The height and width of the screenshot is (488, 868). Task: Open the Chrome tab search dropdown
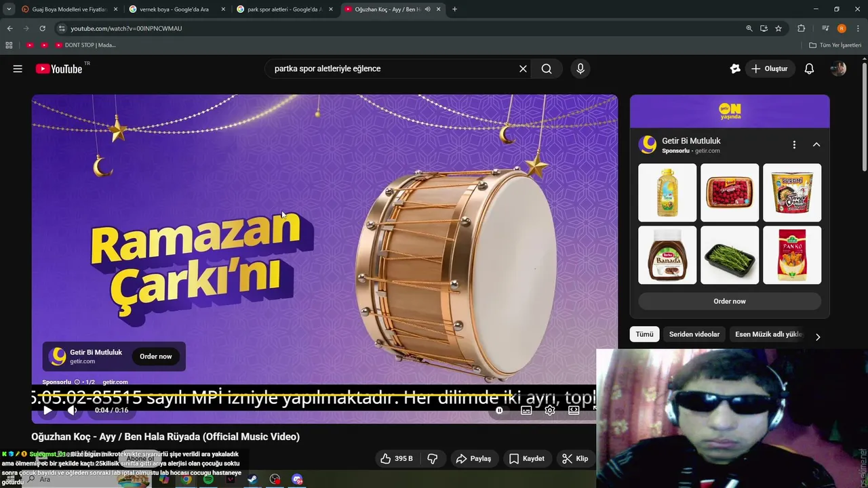pyautogui.click(x=9, y=9)
